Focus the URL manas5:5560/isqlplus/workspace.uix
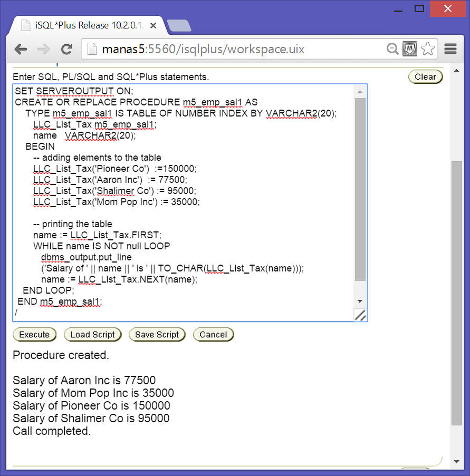Image resolution: width=470 pixels, height=476 pixels. [x=203, y=49]
